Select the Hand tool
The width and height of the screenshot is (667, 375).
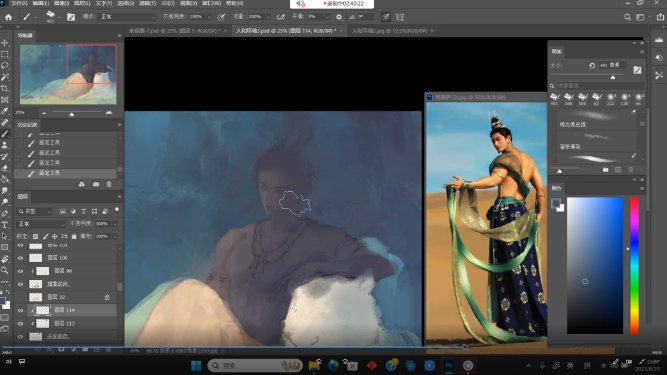(5, 259)
